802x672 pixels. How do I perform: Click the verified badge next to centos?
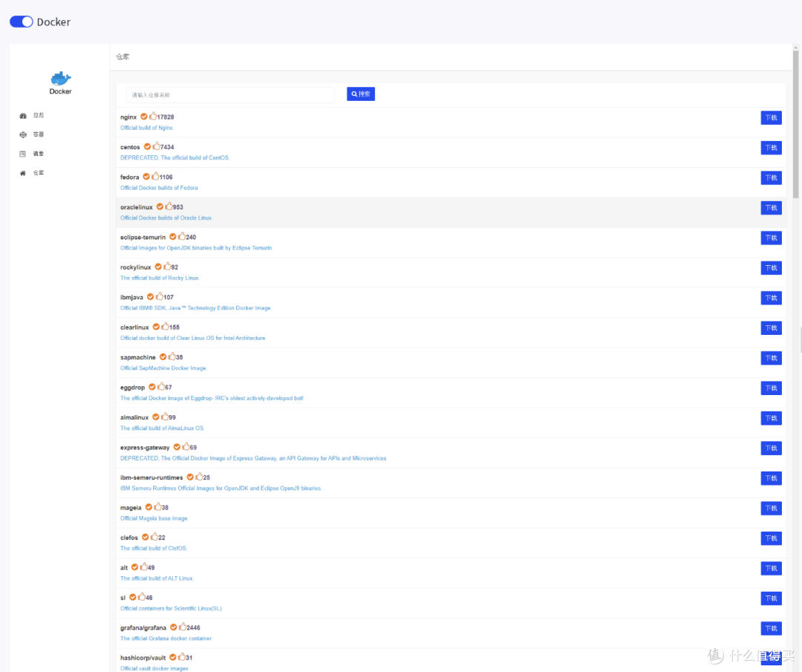coord(147,147)
